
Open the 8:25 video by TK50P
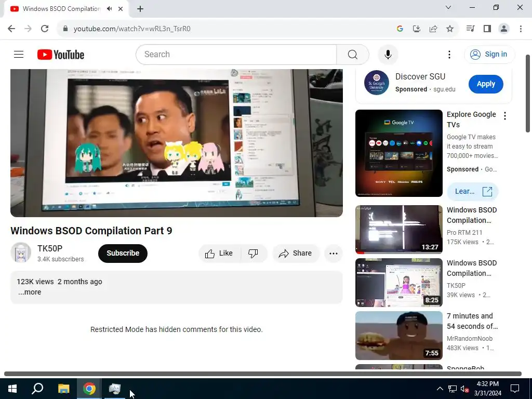tap(398, 283)
